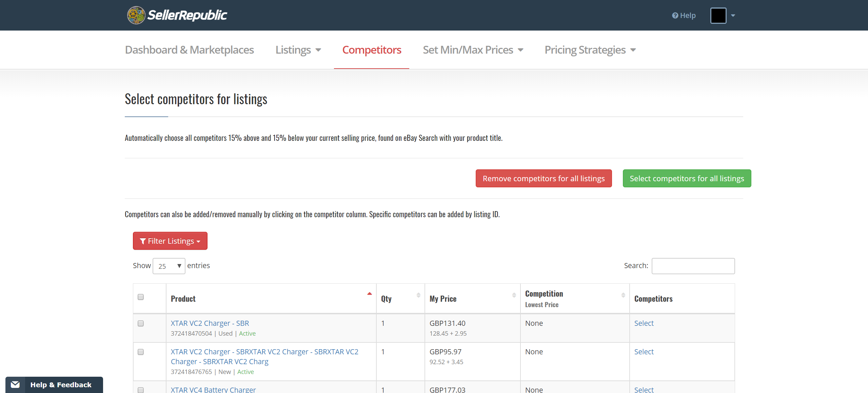
Task: Expand the Listings navigation dropdown
Action: [x=298, y=50]
